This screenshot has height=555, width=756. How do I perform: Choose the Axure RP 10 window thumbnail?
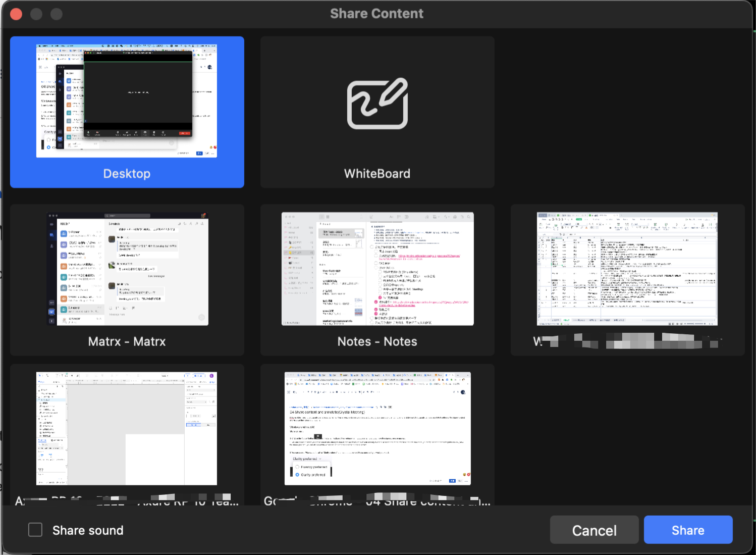point(127,428)
